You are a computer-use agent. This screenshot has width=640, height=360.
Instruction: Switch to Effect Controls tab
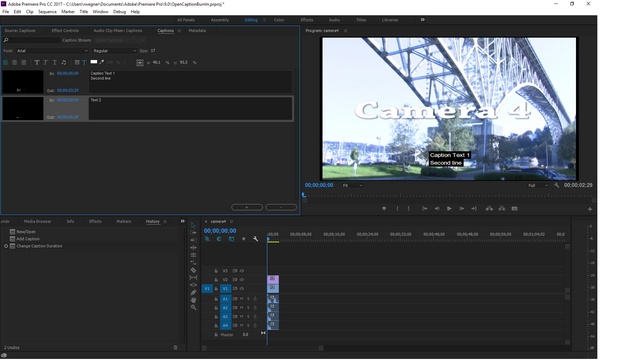point(65,31)
